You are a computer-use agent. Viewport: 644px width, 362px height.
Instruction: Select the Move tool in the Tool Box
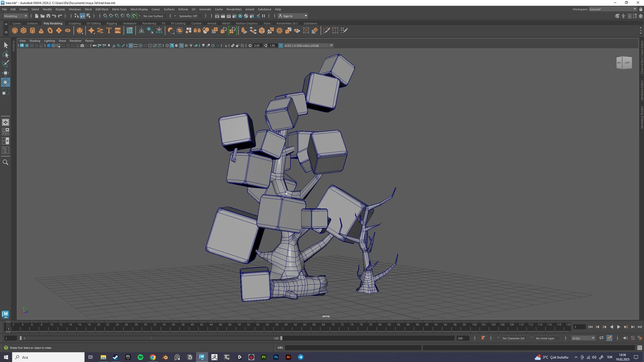[5, 73]
